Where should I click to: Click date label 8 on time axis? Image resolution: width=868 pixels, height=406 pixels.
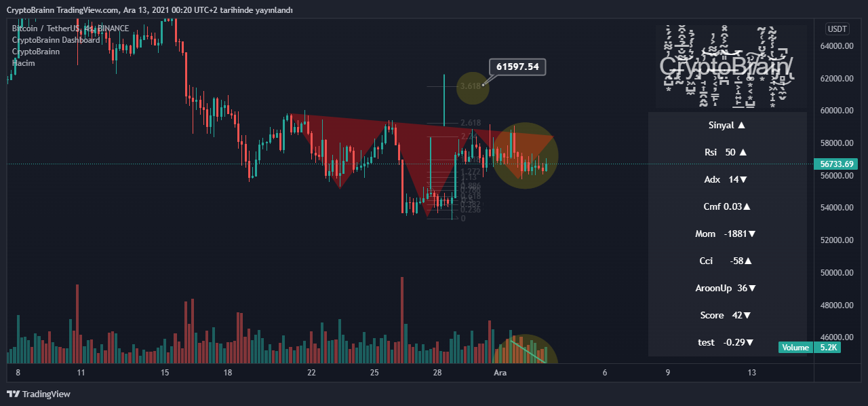tap(18, 373)
